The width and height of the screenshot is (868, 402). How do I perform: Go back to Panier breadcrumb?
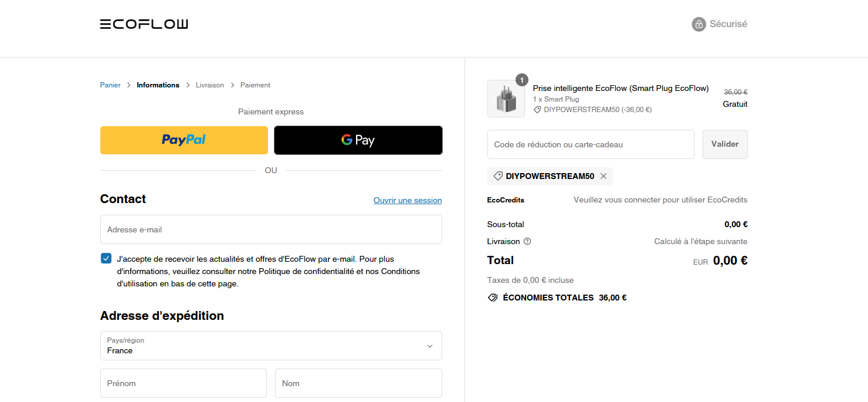click(110, 85)
